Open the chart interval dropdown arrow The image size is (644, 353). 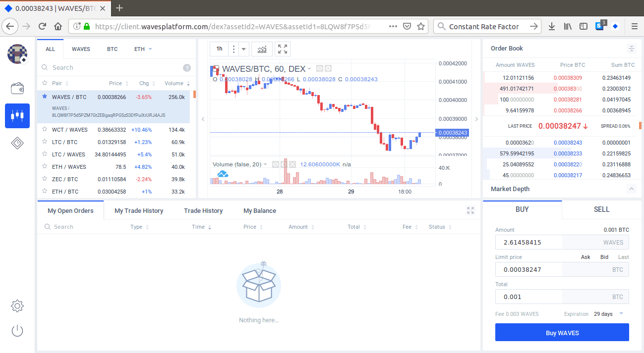coord(243,49)
